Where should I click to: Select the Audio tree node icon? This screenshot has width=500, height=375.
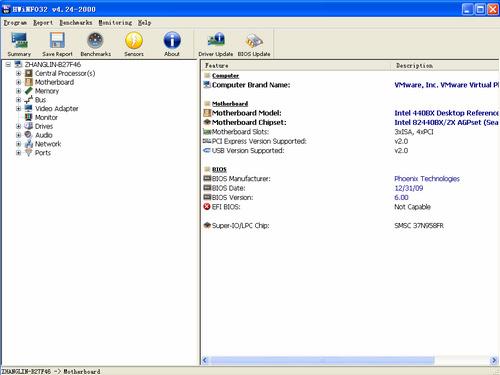pos(29,135)
